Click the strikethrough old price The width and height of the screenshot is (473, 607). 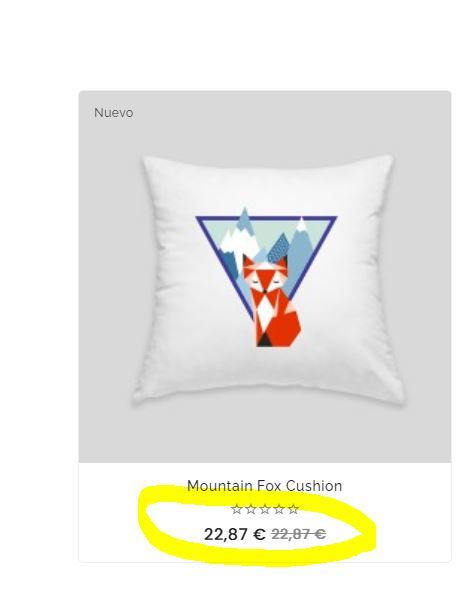298,535
